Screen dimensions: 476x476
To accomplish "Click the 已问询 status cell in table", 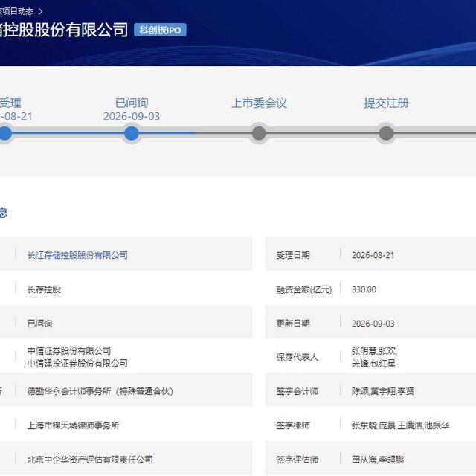I will click(x=39, y=324).
